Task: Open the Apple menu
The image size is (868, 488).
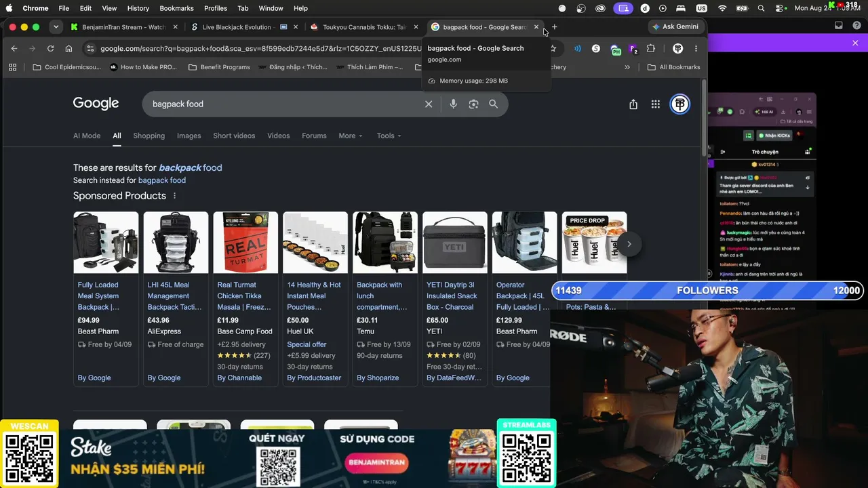Action: (x=10, y=8)
